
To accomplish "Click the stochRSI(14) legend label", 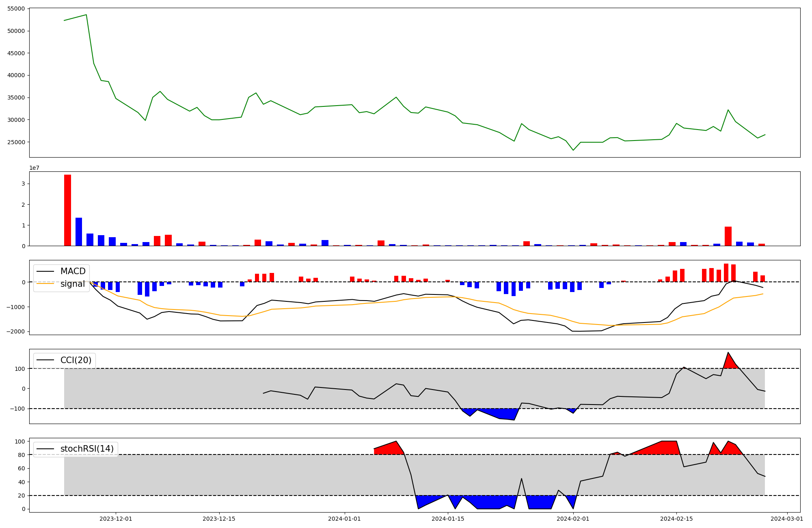I will coord(86,449).
